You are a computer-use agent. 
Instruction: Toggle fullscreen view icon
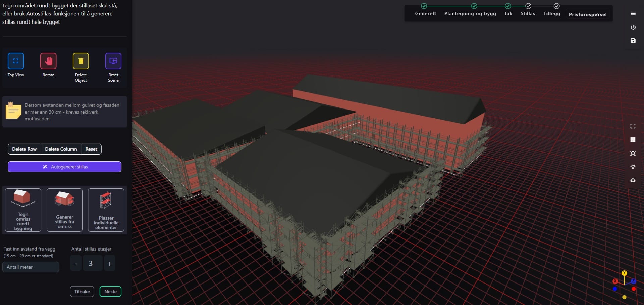coord(633,126)
